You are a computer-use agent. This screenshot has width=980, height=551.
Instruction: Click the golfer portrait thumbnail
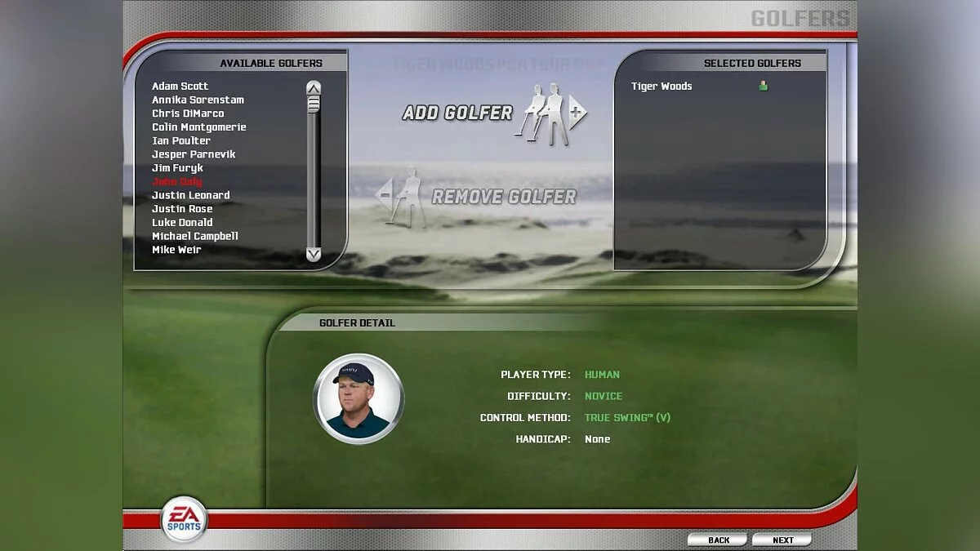[x=359, y=398]
